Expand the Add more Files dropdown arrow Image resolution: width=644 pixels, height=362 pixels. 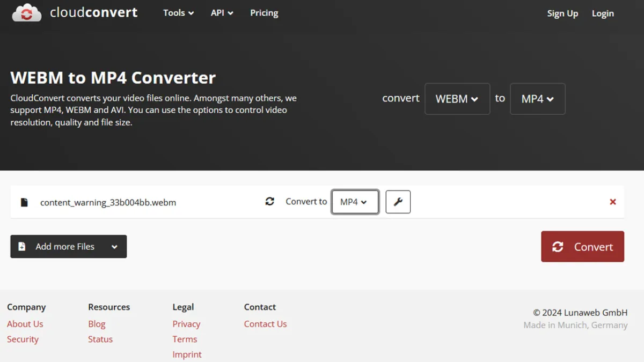(114, 247)
